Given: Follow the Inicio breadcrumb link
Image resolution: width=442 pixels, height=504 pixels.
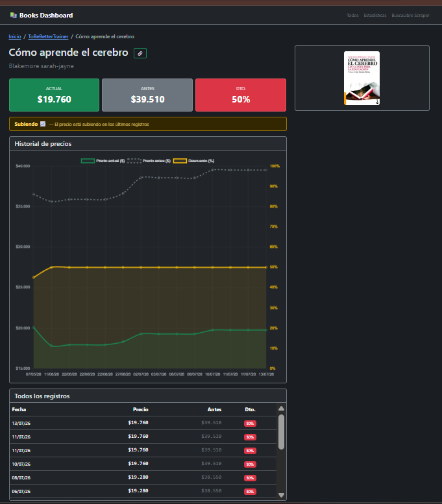Looking at the screenshot, I should pyautogui.click(x=15, y=36).
